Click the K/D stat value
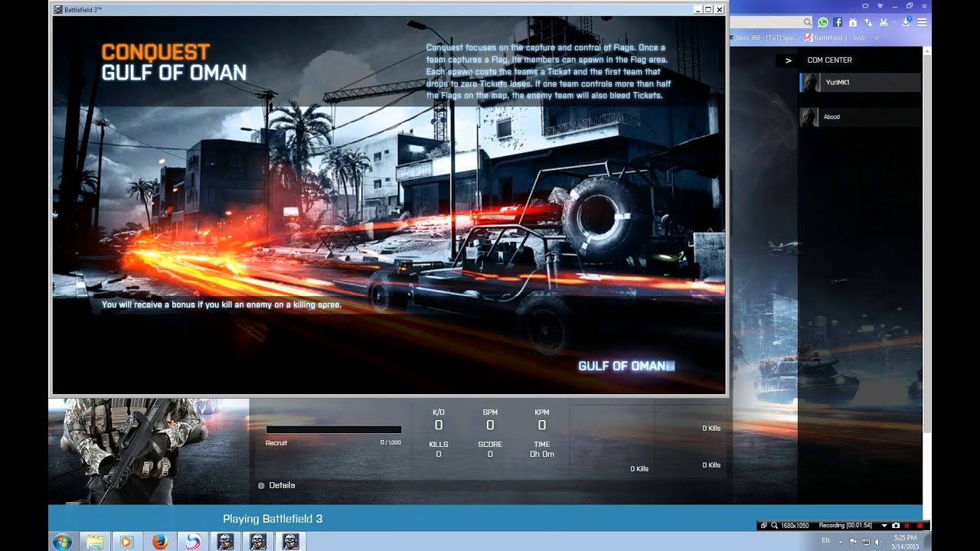Image resolution: width=980 pixels, height=551 pixels. tap(439, 425)
